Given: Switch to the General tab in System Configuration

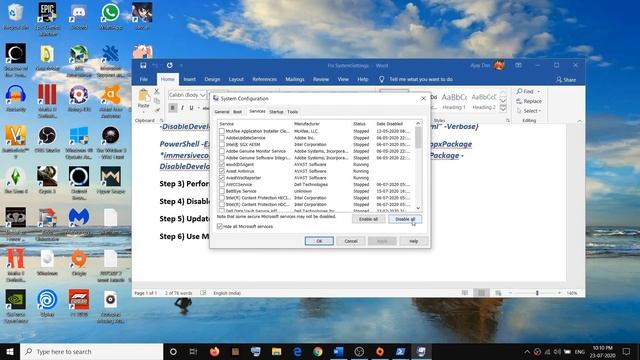Looking at the screenshot, I should [x=222, y=112].
